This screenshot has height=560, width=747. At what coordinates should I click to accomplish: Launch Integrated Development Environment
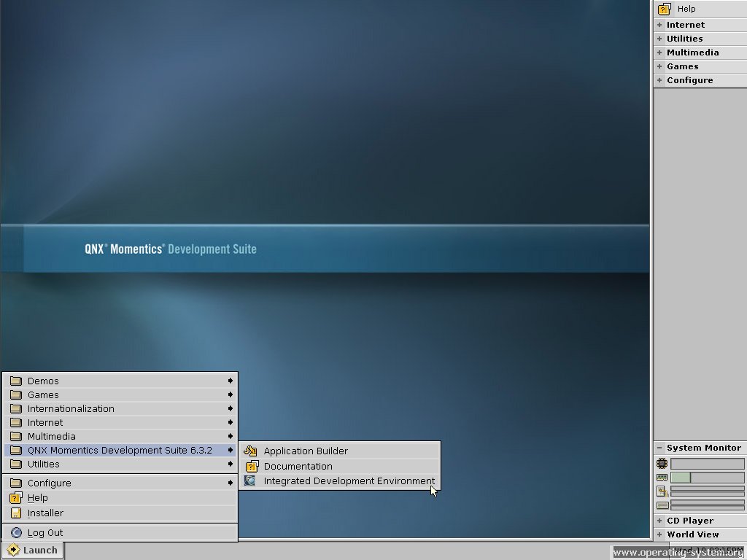click(339, 481)
